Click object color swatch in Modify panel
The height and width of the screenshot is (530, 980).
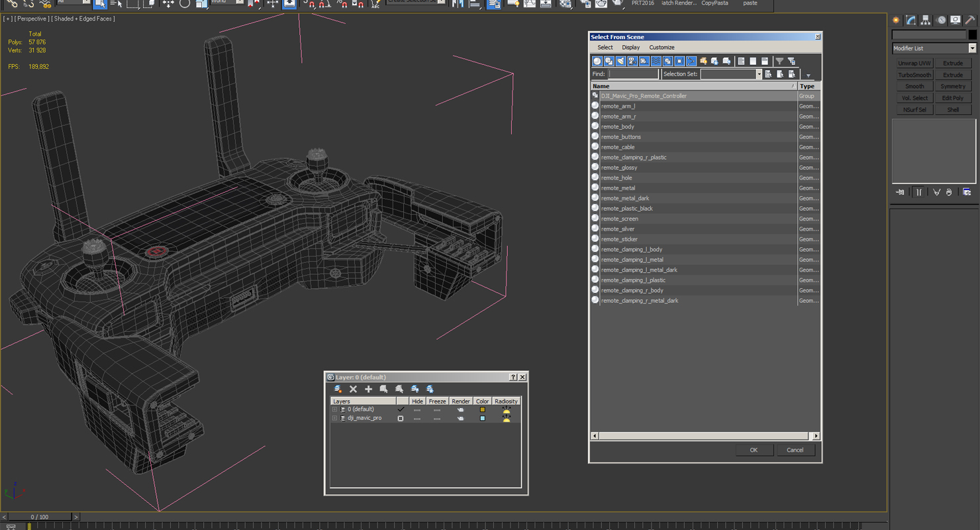pyautogui.click(x=972, y=34)
